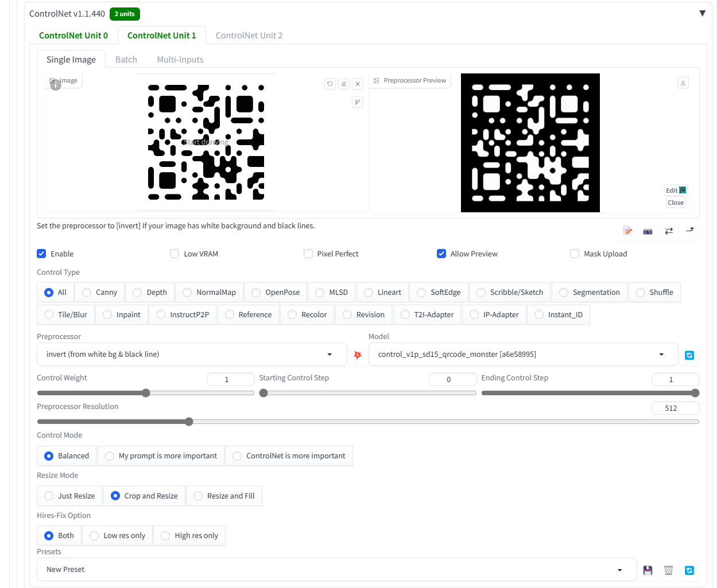The height and width of the screenshot is (588, 717).
Task: Open new canvas with the notepad icon
Action: [x=627, y=231]
